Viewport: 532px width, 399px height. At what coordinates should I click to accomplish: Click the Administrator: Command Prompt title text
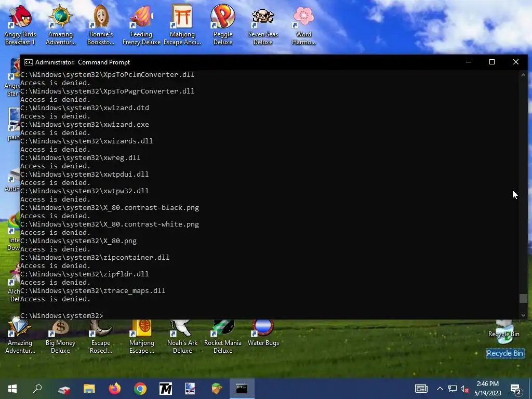point(83,62)
